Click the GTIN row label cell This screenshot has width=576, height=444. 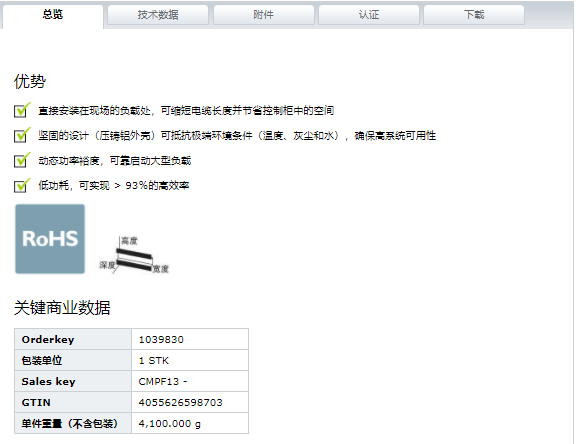73,403
